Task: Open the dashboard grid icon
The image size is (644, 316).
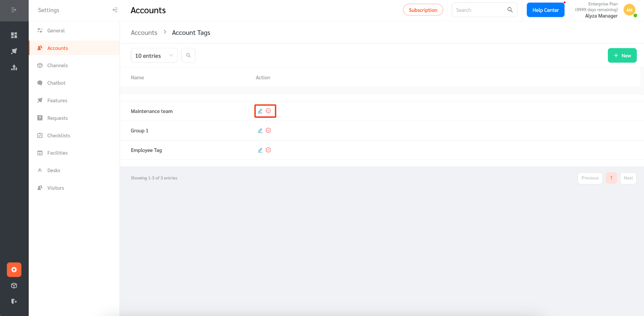Action: pyautogui.click(x=14, y=35)
